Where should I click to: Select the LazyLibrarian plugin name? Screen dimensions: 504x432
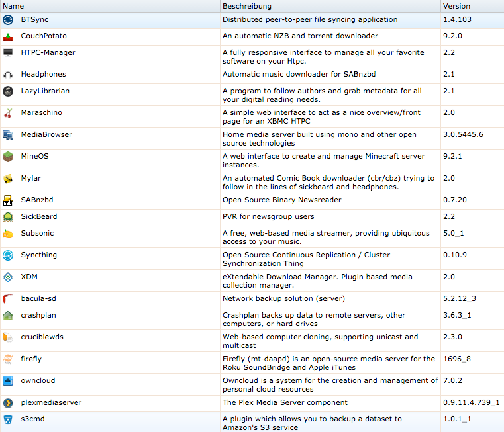coord(45,91)
